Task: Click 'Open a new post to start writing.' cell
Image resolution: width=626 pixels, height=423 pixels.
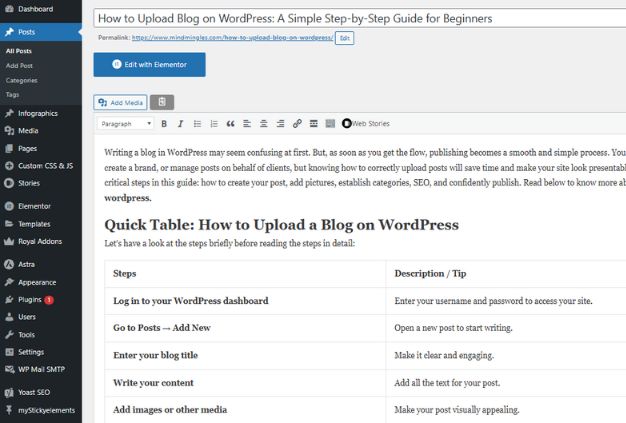Action: coord(506,328)
